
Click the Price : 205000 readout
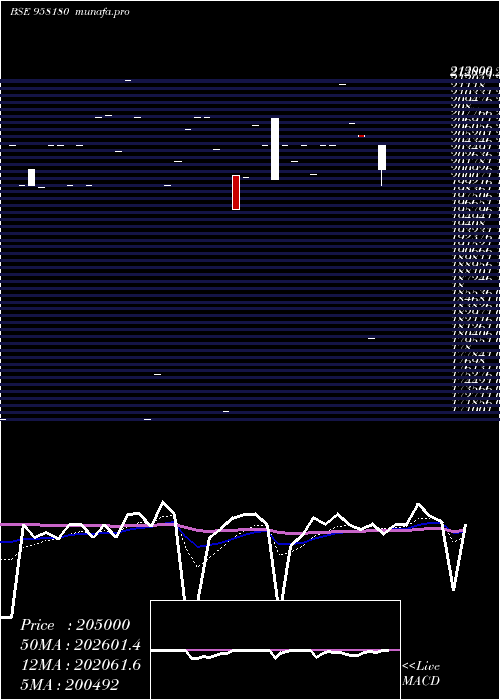click(x=75, y=625)
